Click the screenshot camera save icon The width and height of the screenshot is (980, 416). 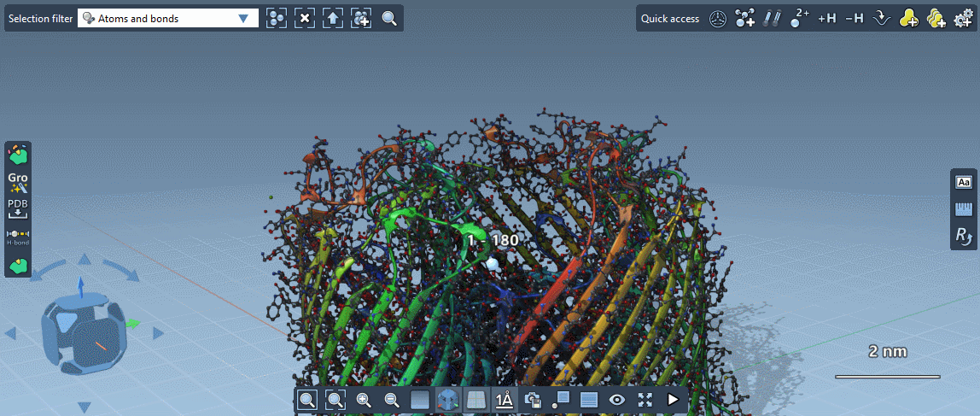(533, 400)
